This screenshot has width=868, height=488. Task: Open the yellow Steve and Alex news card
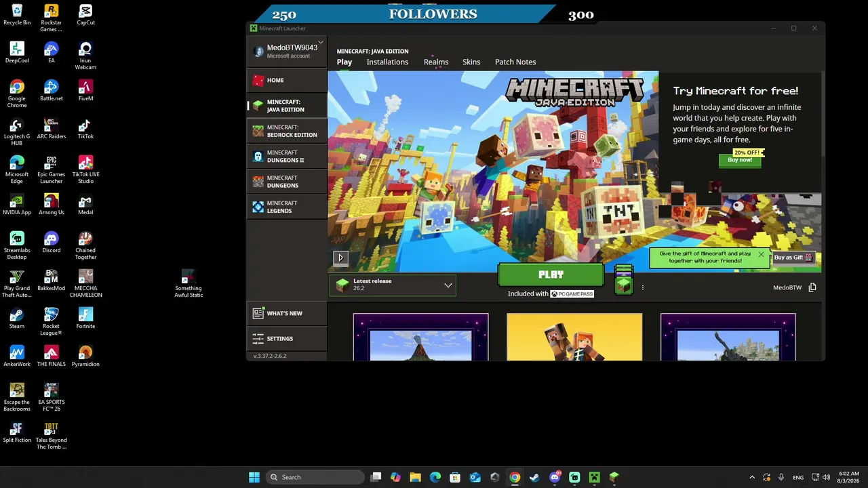coord(574,337)
